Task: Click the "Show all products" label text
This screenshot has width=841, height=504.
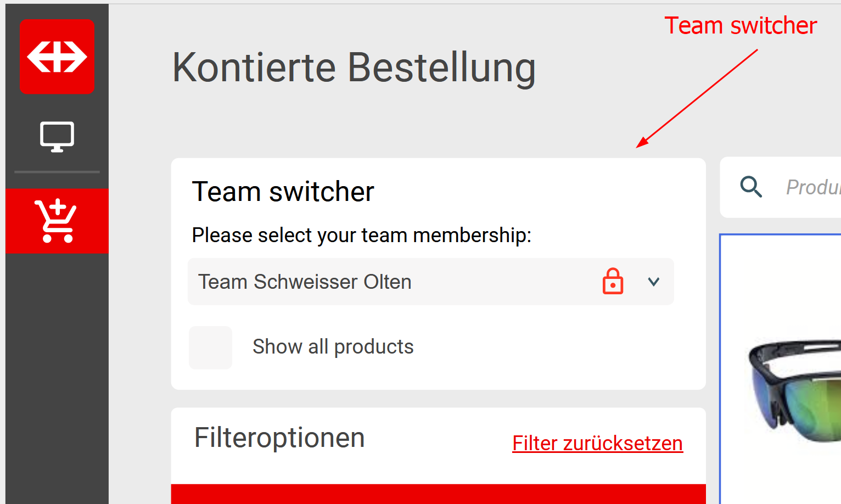Action: [333, 347]
